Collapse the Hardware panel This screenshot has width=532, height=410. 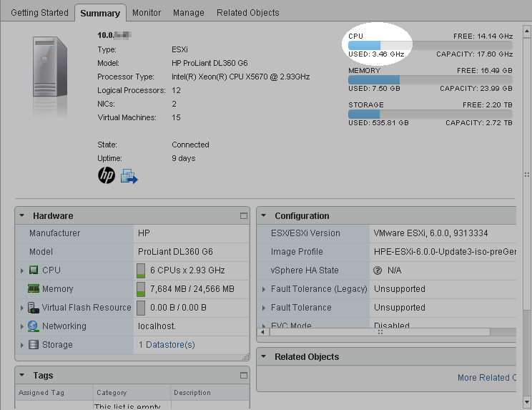click(22, 215)
